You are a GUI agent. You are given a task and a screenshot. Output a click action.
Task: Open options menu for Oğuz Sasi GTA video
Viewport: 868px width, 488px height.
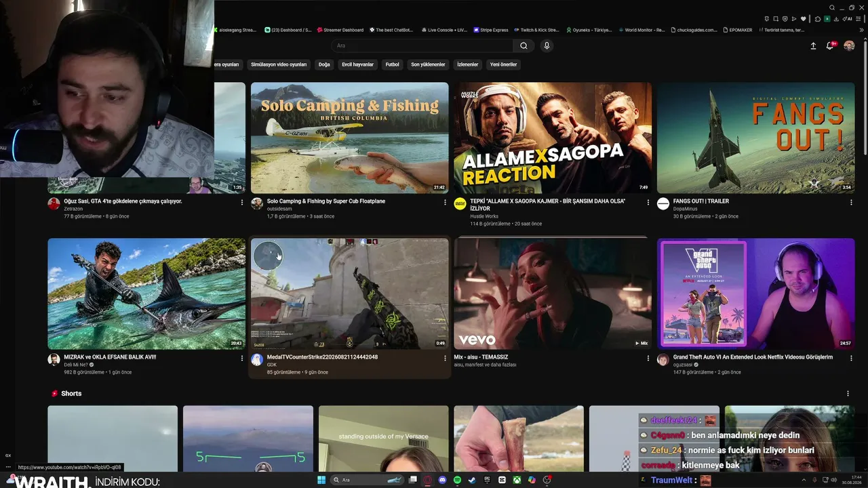(x=242, y=202)
